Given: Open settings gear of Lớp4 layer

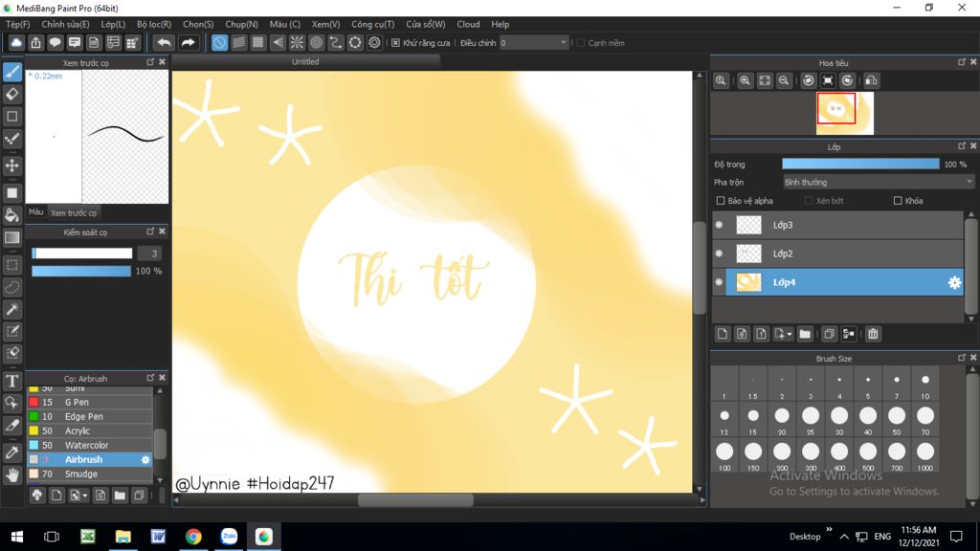Looking at the screenshot, I should 954,282.
